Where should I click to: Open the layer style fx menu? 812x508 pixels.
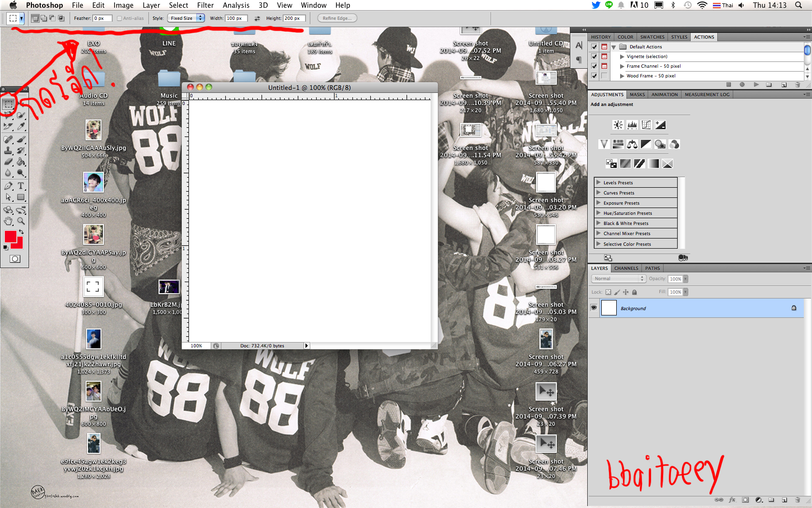pos(732,500)
